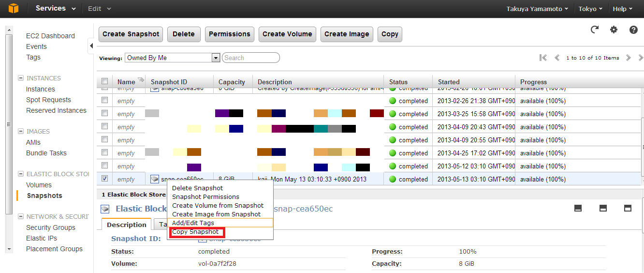Check the 2013-05-12 03:10 snapshot row
The width and height of the screenshot is (644, 273).
click(x=104, y=166)
